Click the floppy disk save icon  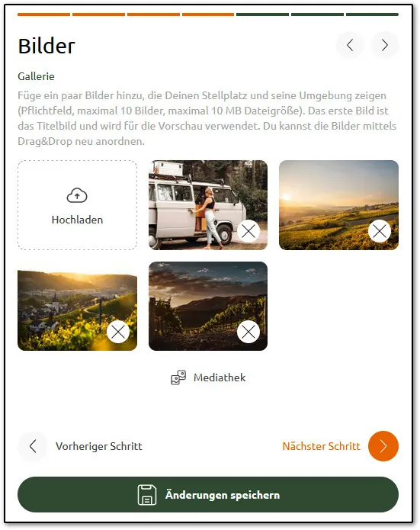click(x=147, y=495)
